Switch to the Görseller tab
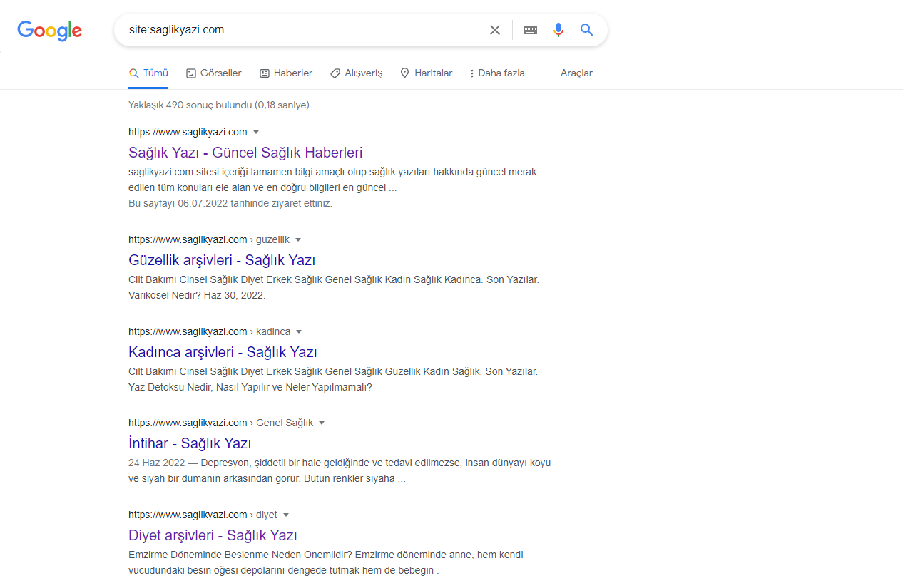 tap(213, 73)
